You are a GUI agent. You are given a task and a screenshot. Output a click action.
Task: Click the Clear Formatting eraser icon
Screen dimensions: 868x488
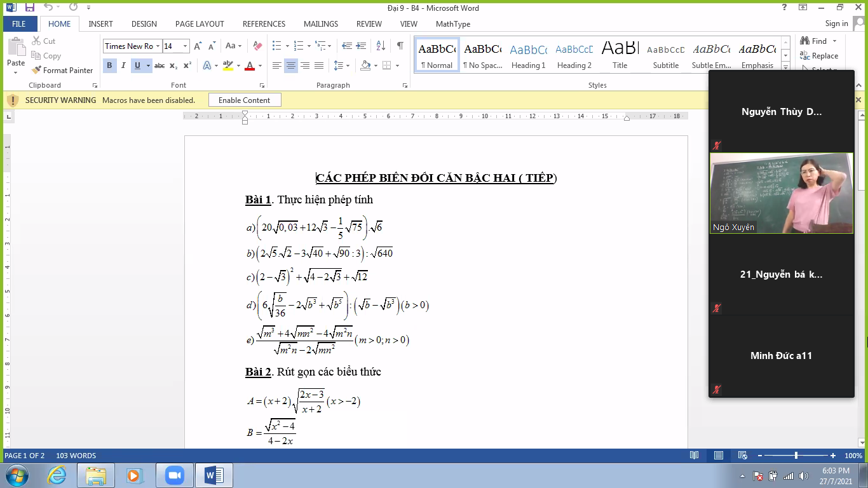pyautogui.click(x=257, y=46)
